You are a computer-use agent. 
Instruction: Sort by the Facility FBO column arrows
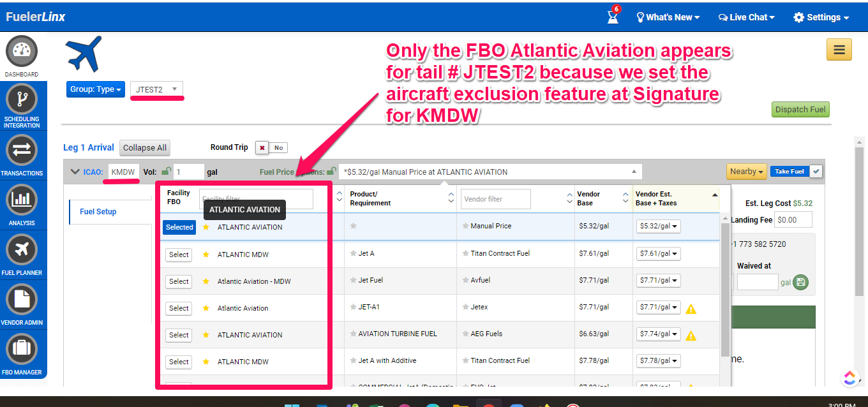click(340, 198)
